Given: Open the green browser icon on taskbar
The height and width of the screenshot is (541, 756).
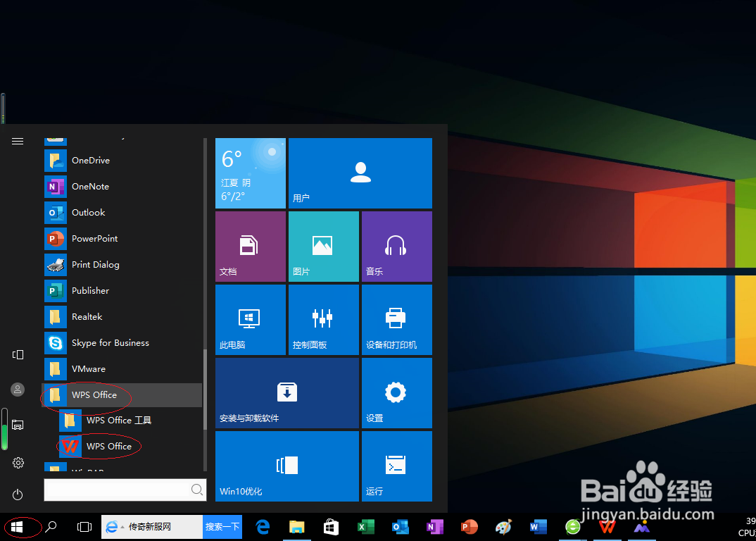Looking at the screenshot, I should (x=573, y=527).
